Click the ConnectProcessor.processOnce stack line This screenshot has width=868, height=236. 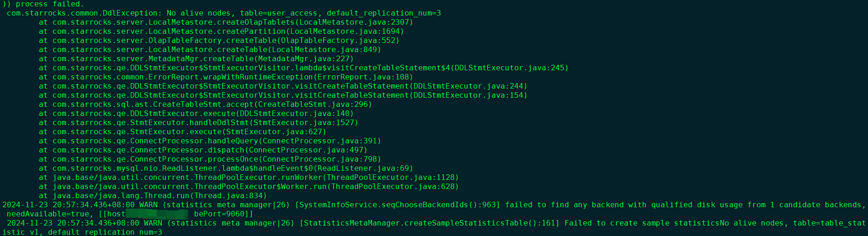tap(210, 159)
